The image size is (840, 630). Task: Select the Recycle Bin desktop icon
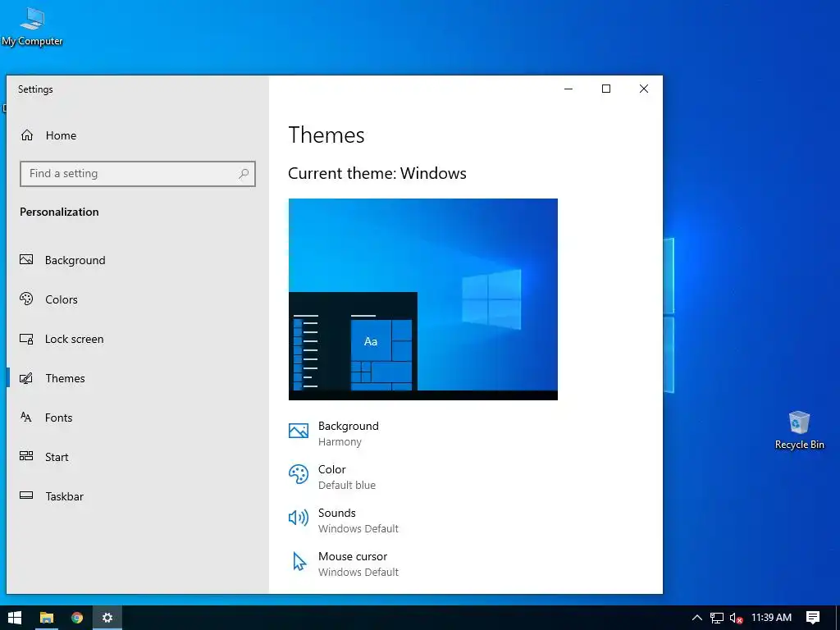coord(799,430)
